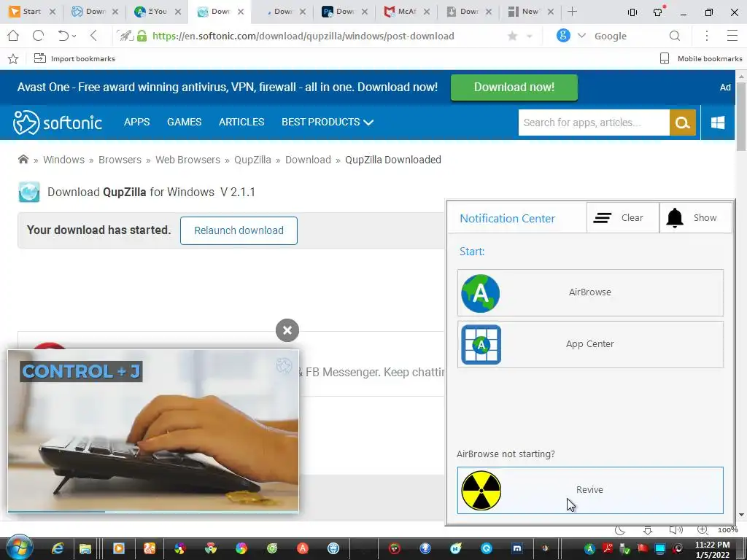747x560 pixels.
Task: Open the skin shirt icon
Action: coord(659,12)
